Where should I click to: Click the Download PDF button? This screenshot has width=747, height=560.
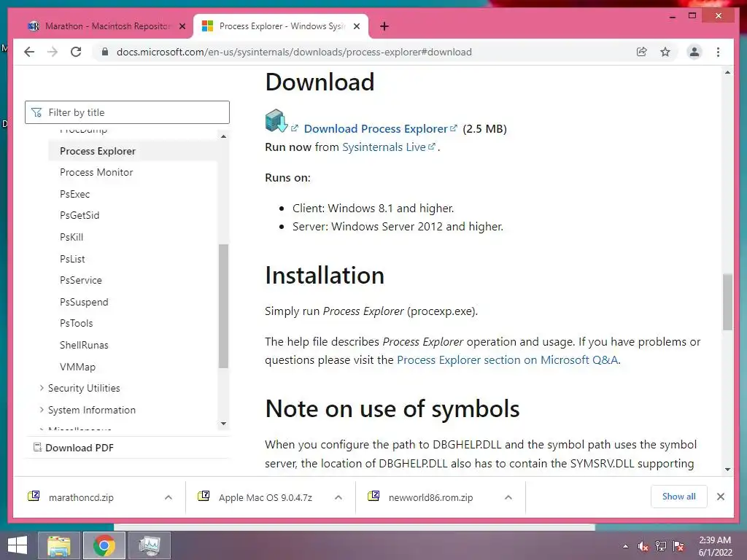[74, 448]
